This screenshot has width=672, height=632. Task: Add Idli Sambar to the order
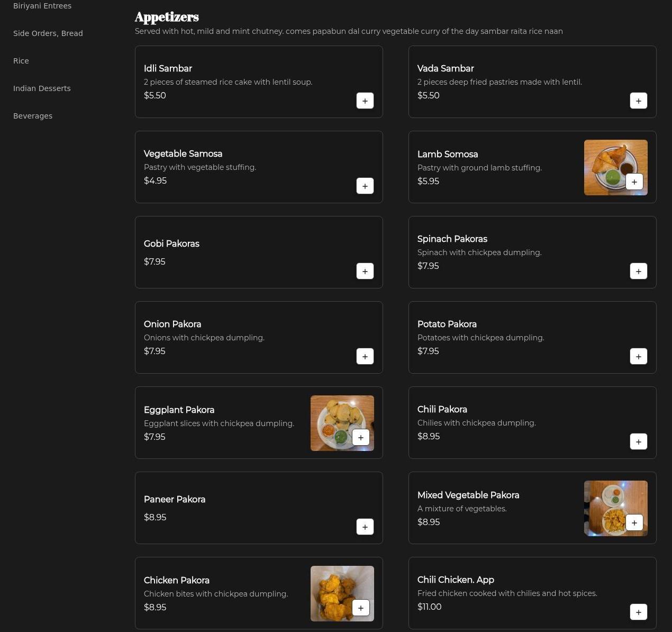coord(365,101)
